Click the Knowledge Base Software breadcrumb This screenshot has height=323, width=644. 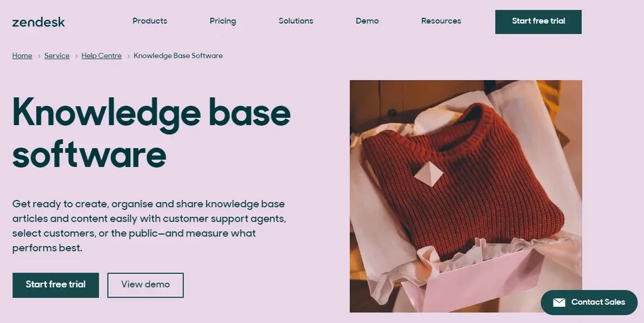click(x=178, y=55)
